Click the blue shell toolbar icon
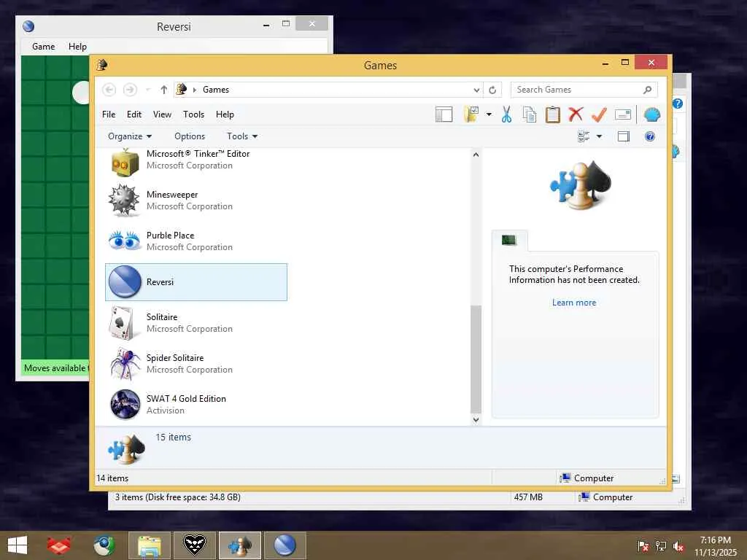Screen dimensions: 747x560 point(651,114)
